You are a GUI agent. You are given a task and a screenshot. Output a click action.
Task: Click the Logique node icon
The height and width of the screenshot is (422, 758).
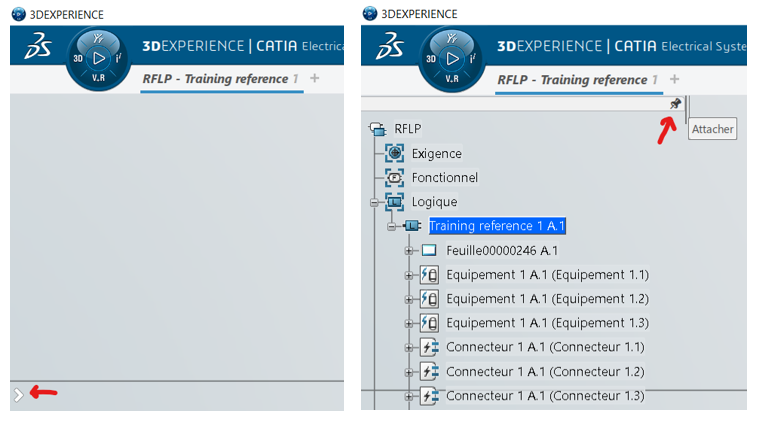(395, 201)
